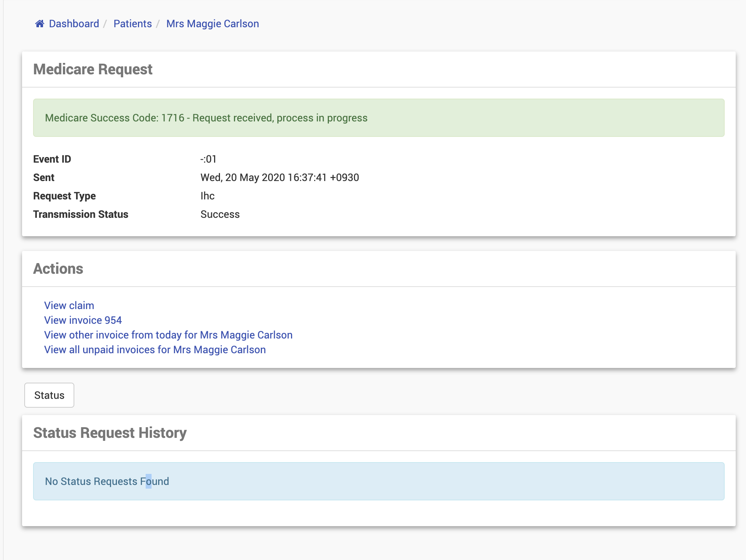
Task: Click the Medicare Success Code alert
Action: pos(206,118)
